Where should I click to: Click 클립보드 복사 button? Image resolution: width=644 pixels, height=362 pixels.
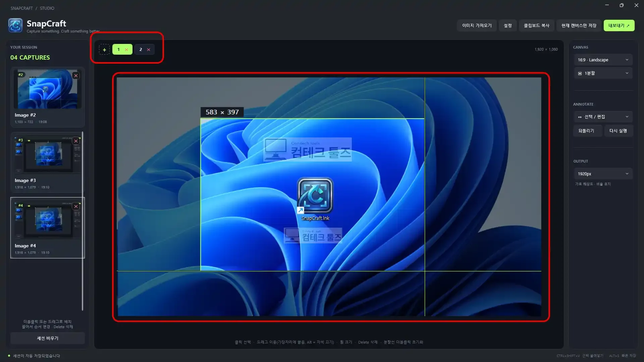point(536,25)
